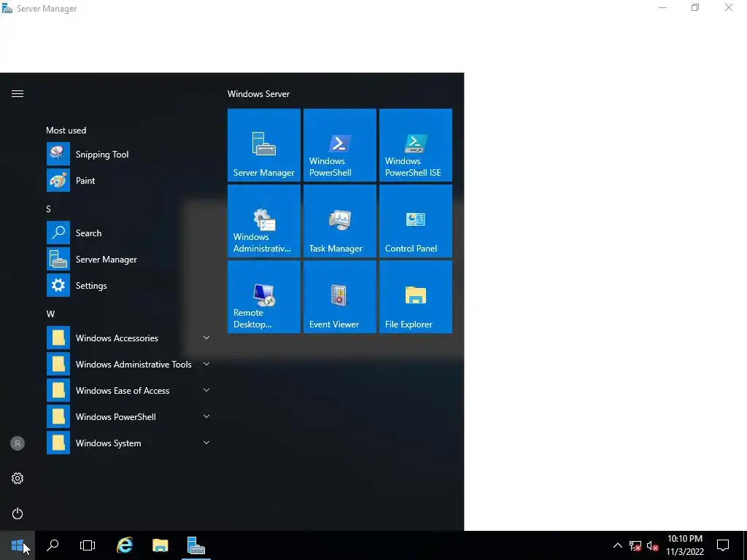Open the user account icon

(18, 443)
